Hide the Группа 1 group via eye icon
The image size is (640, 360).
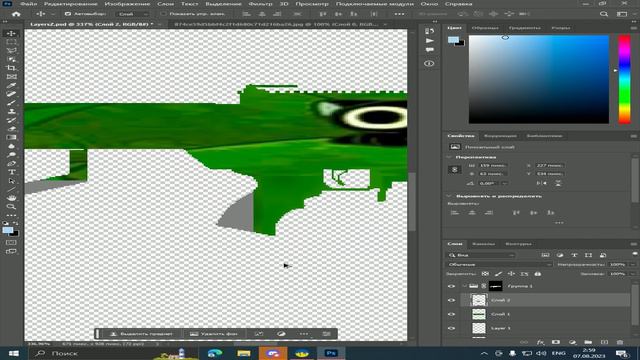pyautogui.click(x=451, y=287)
